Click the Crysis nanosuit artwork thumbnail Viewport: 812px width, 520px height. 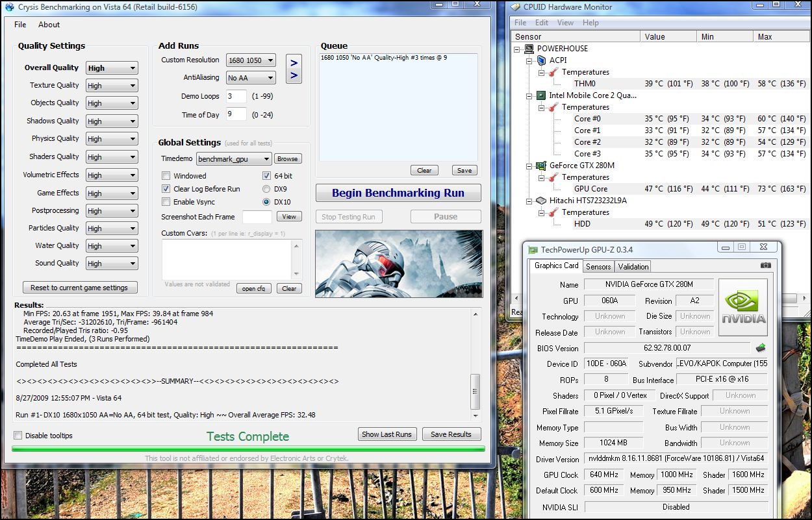[x=399, y=263]
